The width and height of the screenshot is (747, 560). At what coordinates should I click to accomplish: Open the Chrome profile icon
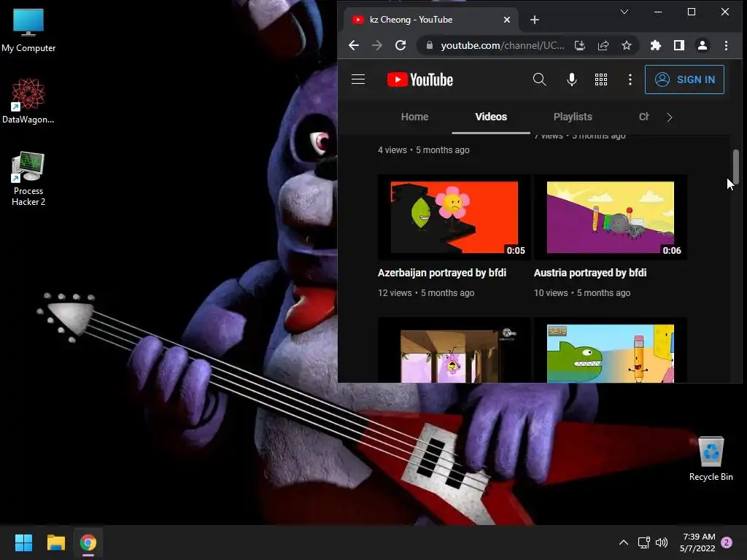(x=703, y=45)
